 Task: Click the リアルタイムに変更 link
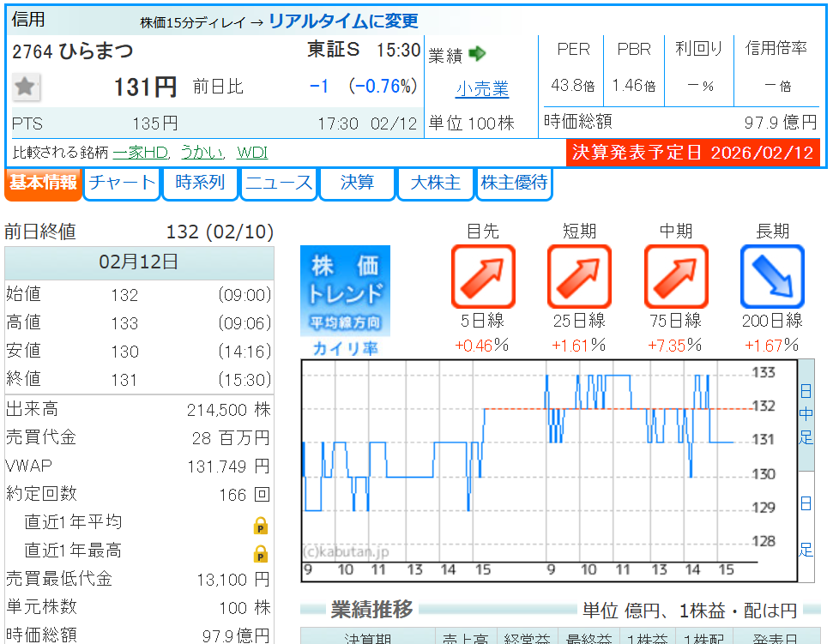click(343, 21)
